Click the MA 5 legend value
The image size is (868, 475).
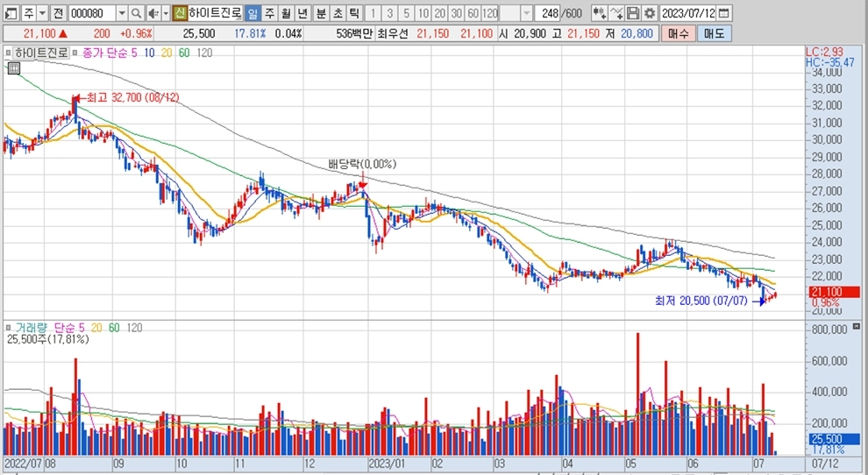[134, 53]
